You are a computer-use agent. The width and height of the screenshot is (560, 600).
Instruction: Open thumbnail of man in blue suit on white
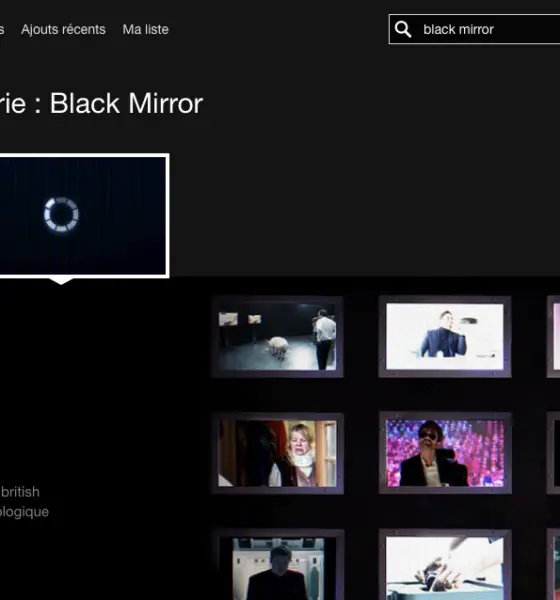click(x=445, y=337)
